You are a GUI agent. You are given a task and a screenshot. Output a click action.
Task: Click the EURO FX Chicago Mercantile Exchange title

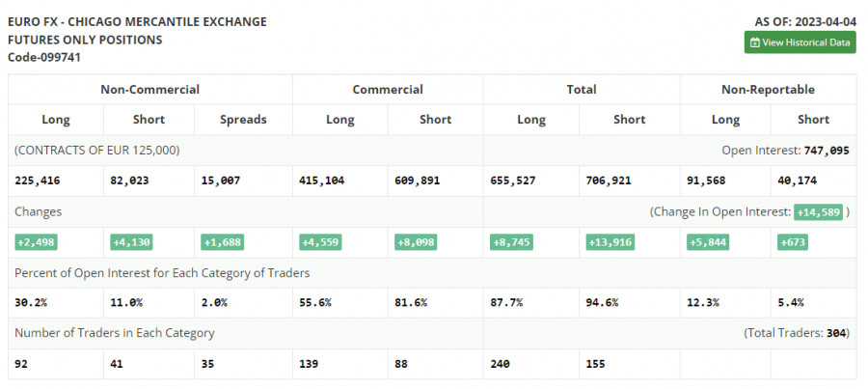pyautogui.click(x=137, y=21)
